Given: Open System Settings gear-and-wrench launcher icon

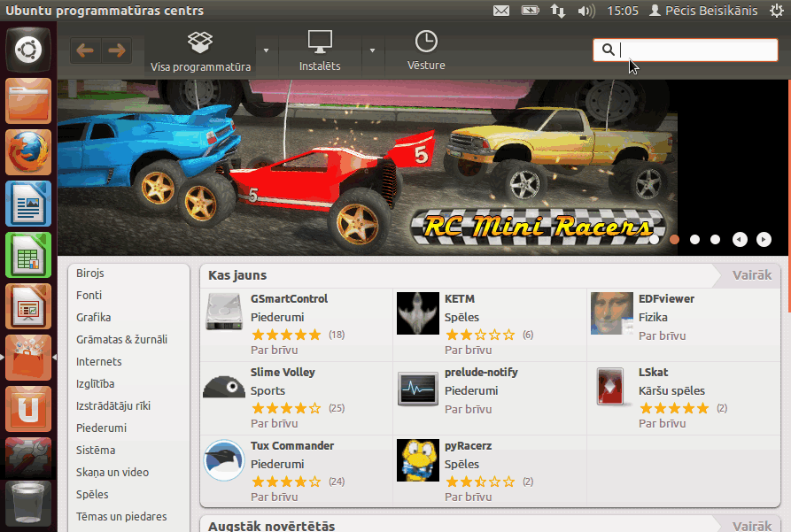Looking at the screenshot, I should [x=28, y=458].
